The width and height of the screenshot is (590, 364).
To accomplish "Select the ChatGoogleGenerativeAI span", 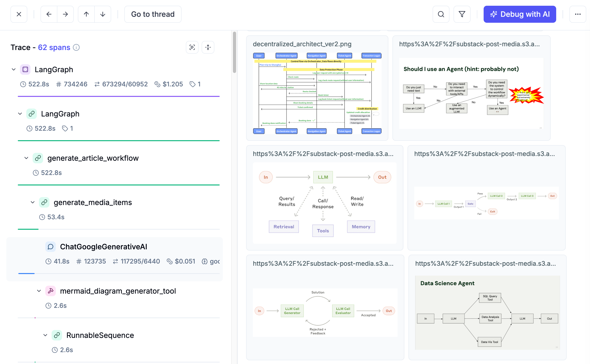I will point(104,247).
